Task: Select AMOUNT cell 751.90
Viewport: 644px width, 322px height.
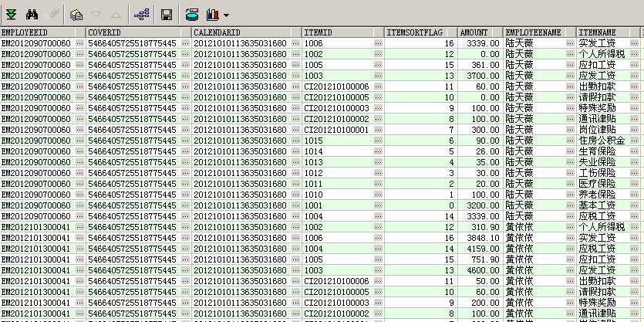Action: click(x=480, y=259)
